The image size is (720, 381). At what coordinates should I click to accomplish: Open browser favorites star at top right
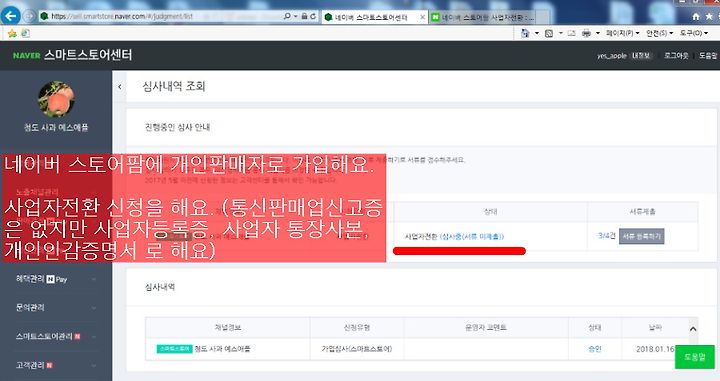pyautogui.click(x=709, y=17)
